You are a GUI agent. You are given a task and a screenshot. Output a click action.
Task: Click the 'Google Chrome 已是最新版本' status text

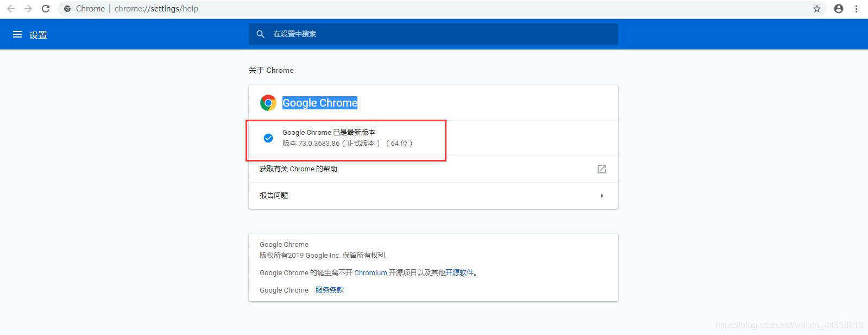[329, 133]
